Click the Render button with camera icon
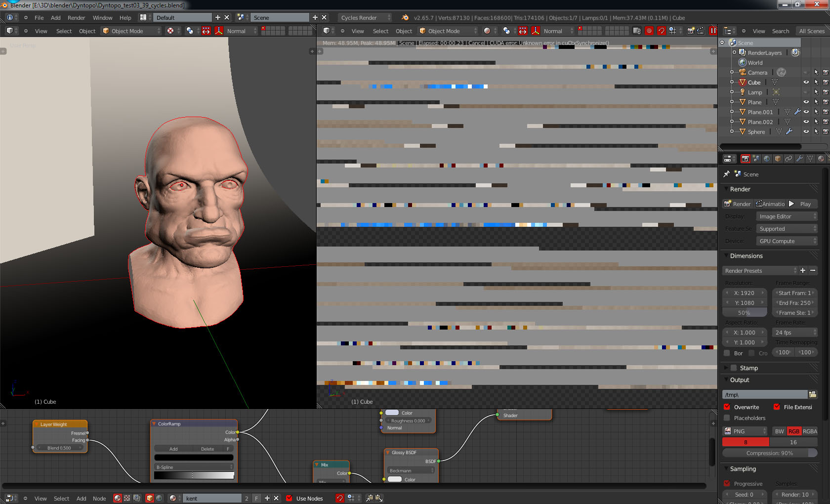This screenshot has height=504, width=830. (737, 204)
